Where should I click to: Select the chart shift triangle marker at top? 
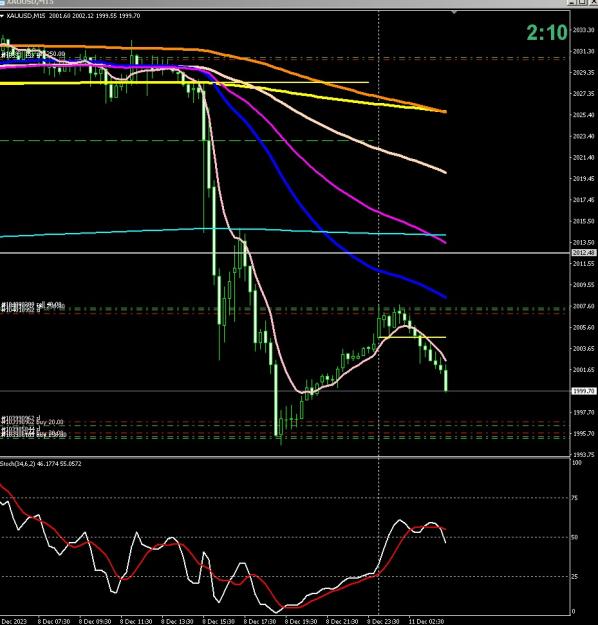454,12
